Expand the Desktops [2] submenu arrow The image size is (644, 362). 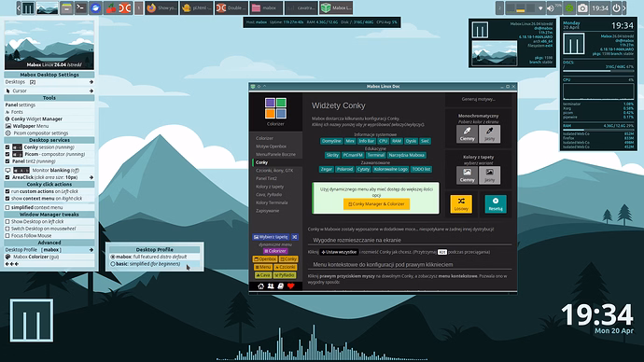click(91, 82)
